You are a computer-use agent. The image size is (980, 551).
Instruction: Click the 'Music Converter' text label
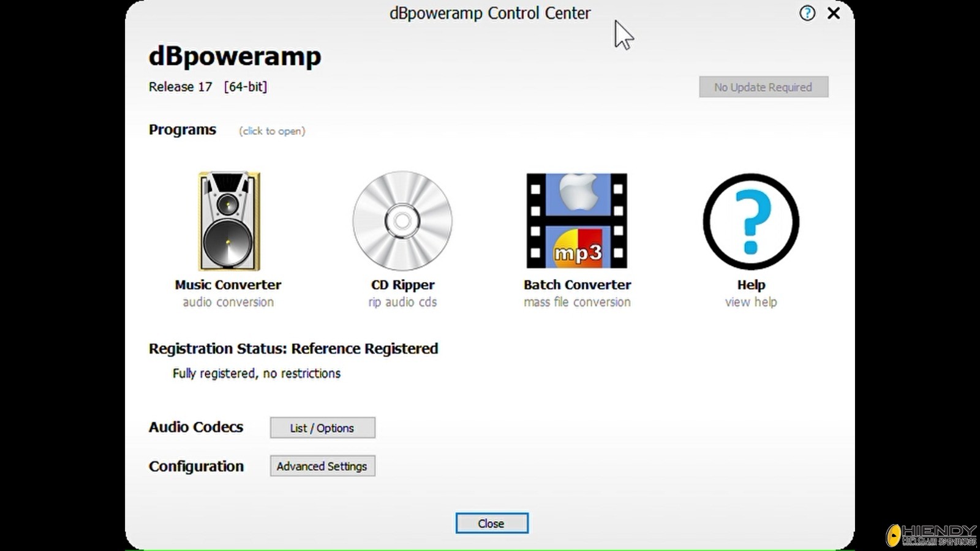pyautogui.click(x=228, y=285)
